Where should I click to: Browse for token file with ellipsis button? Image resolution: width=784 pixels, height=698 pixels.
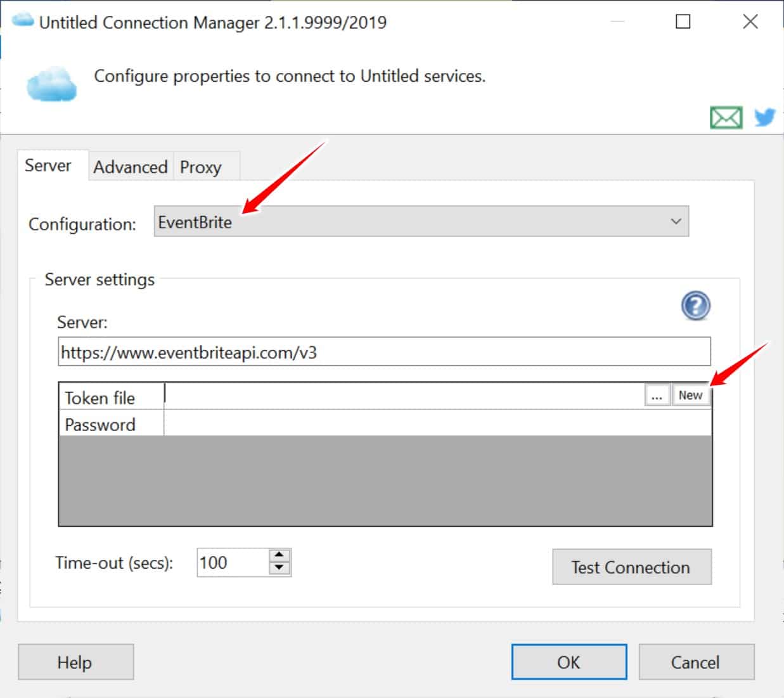(x=657, y=396)
